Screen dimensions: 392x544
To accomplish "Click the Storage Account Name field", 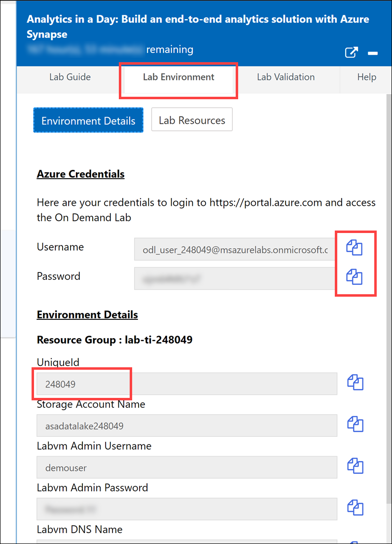I will coord(187,426).
